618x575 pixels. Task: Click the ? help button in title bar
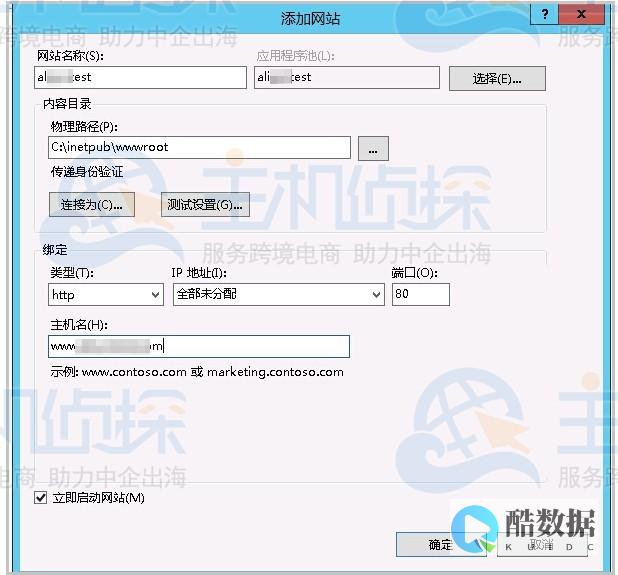[544, 14]
